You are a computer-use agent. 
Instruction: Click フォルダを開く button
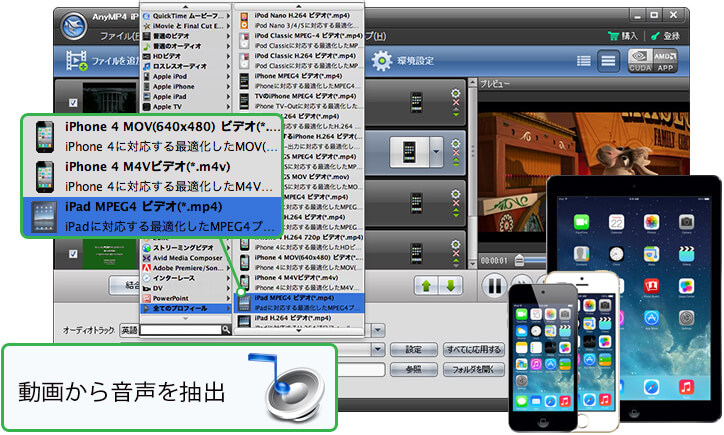473,369
